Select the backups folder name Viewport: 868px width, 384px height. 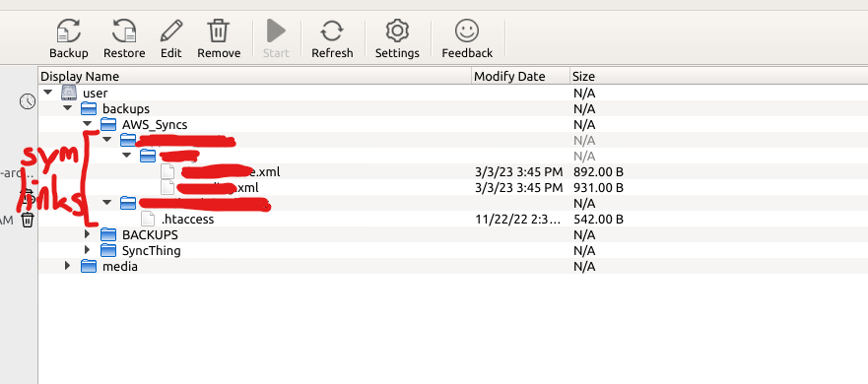coord(126,108)
